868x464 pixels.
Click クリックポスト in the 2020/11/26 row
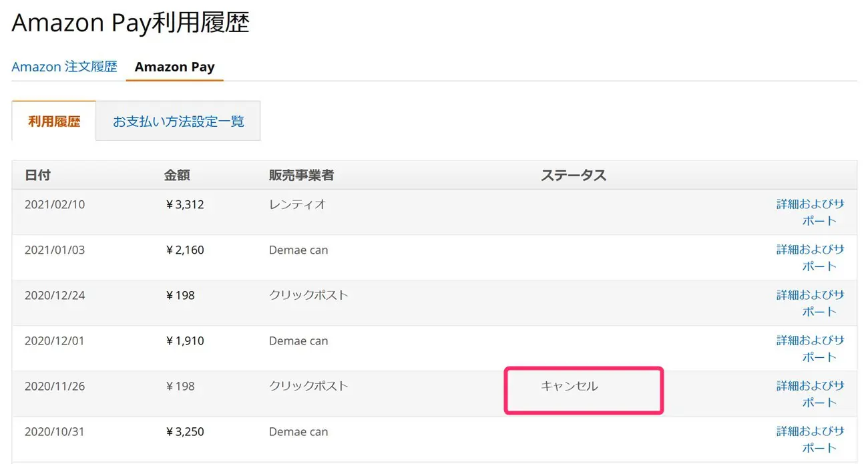[x=308, y=387]
